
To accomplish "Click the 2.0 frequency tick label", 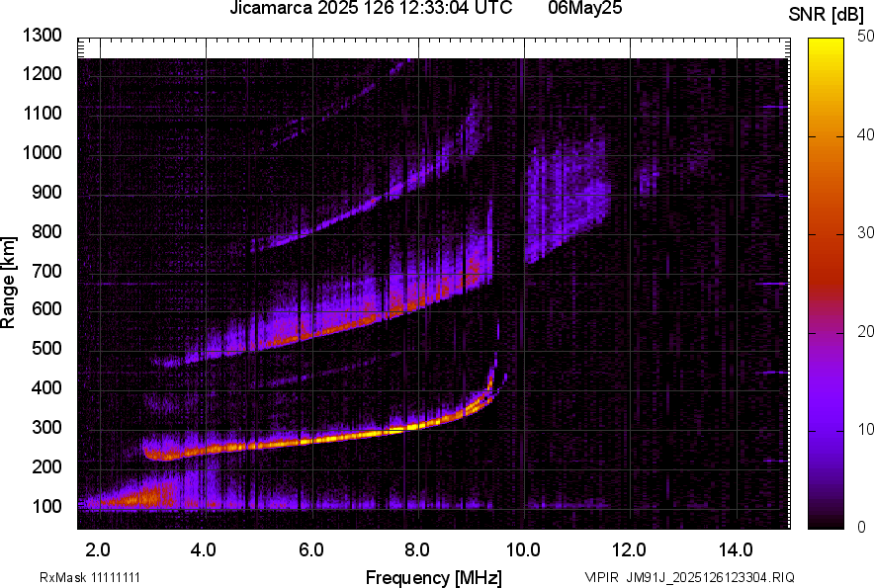I will pyautogui.click(x=98, y=550).
